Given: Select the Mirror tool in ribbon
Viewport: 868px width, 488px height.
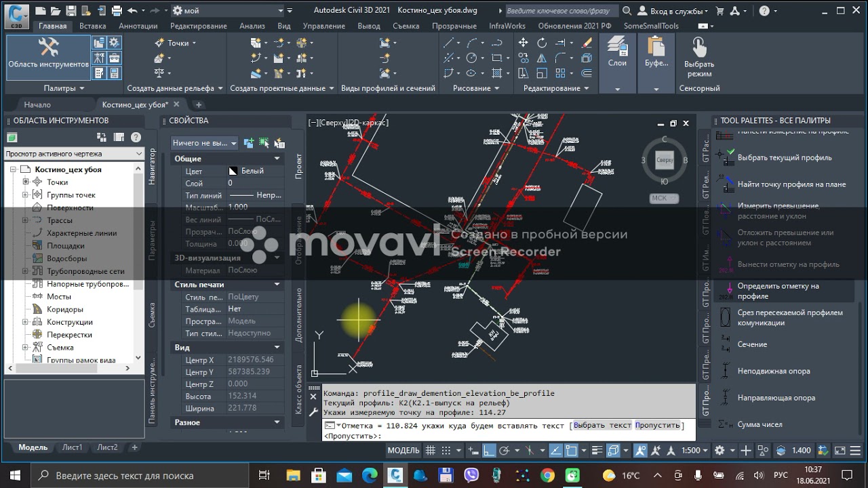Looking at the screenshot, I should point(542,58).
